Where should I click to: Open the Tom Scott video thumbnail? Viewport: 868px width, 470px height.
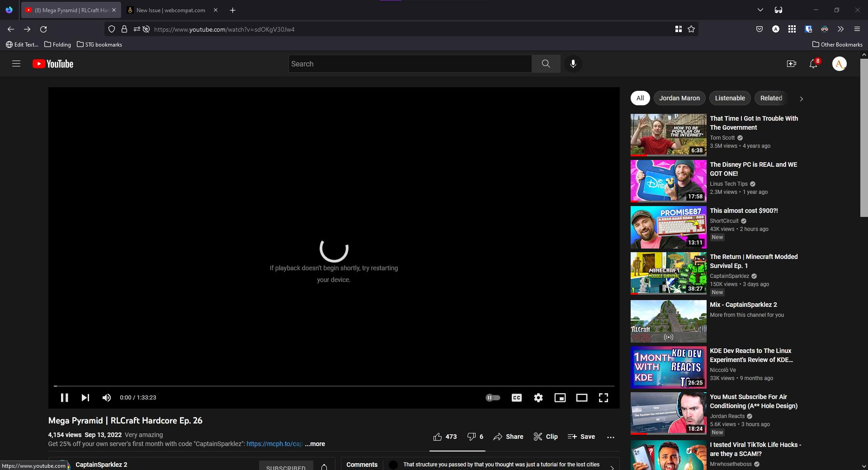point(668,135)
